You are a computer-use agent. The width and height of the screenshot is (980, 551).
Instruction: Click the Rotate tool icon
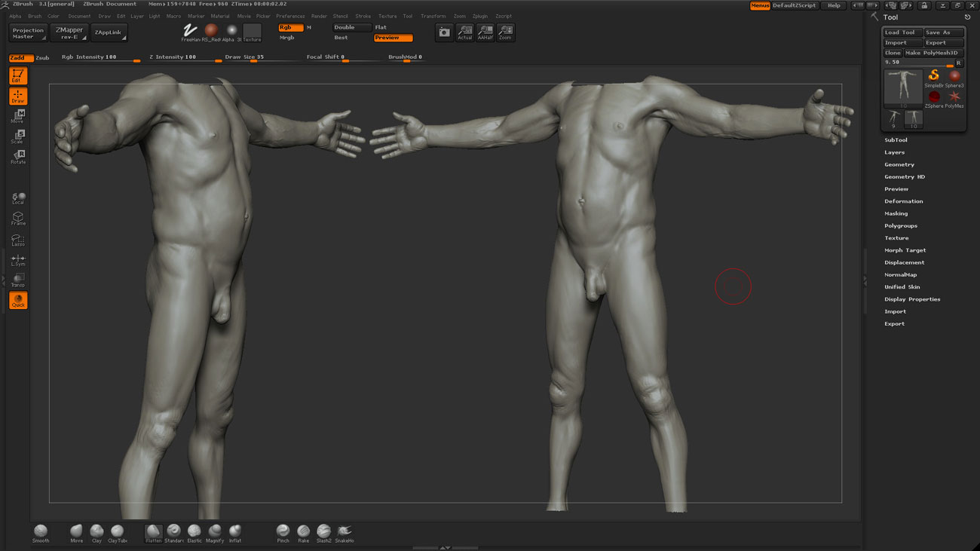(x=18, y=157)
